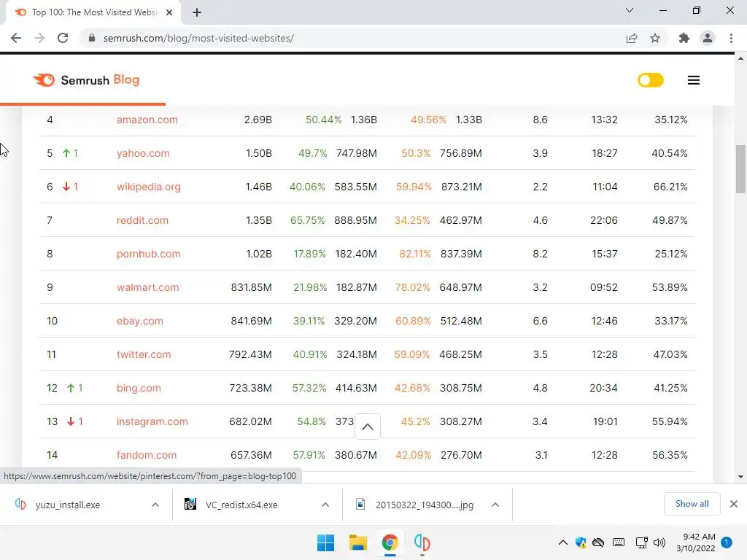
Task: Click the OneDrive cloud tray icon
Action: (598, 542)
